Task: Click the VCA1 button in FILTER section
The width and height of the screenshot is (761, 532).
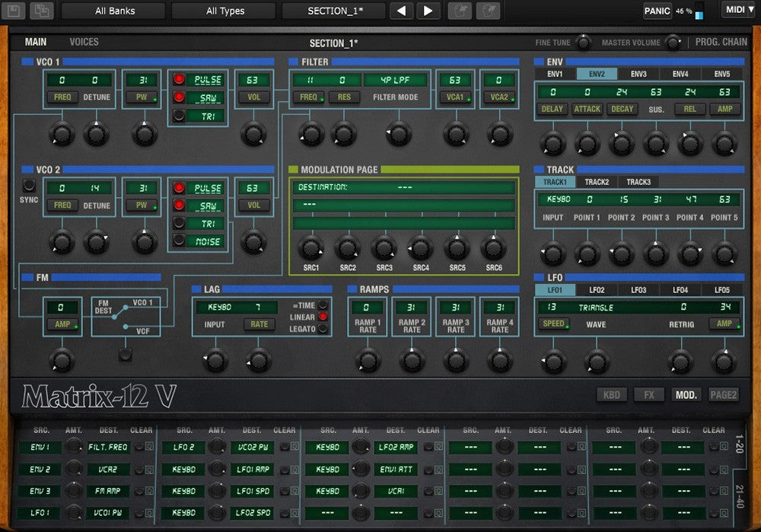Action: [455, 97]
